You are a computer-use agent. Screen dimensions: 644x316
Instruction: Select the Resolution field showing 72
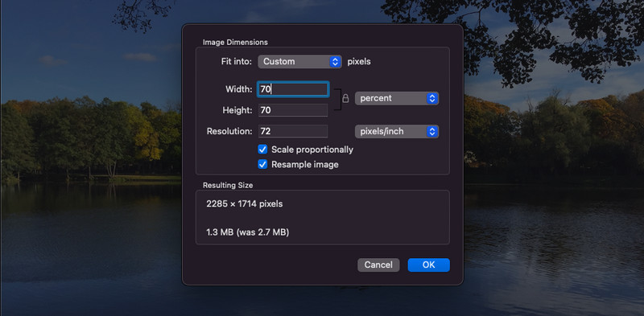pyautogui.click(x=293, y=131)
